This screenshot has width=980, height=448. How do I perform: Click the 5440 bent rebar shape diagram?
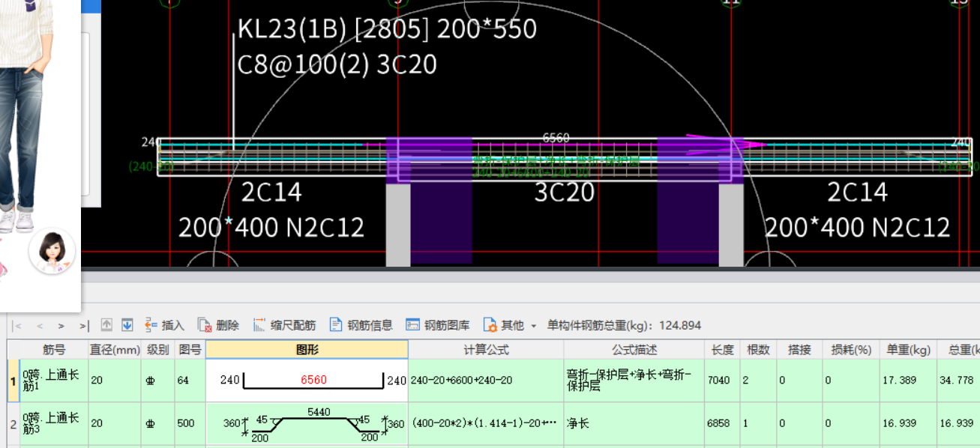pyautogui.click(x=307, y=424)
